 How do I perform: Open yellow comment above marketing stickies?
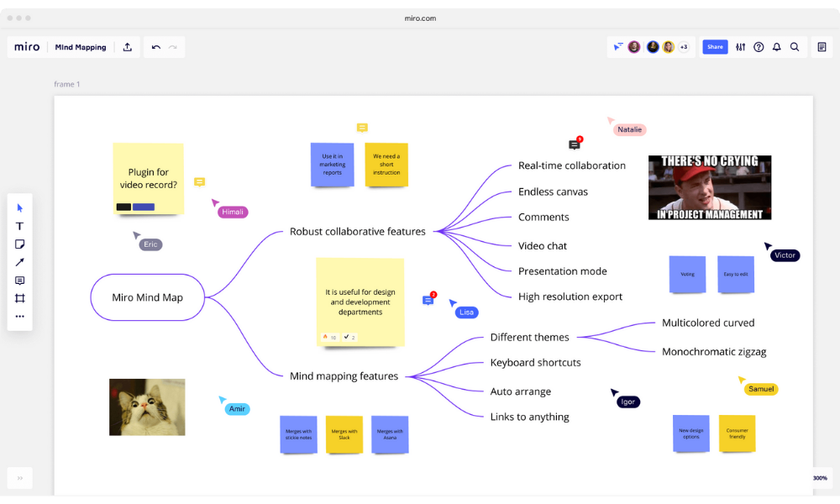(x=362, y=128)
